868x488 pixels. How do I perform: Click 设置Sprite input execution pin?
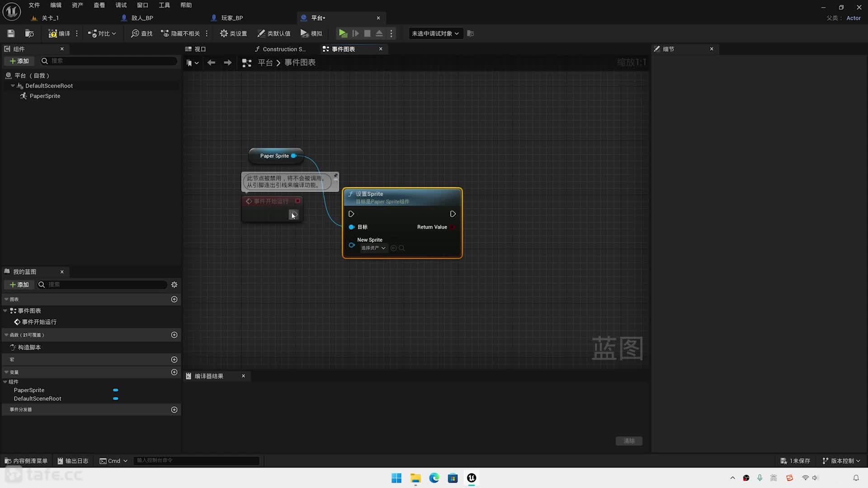pyautogui.click(x=351, y=214)
